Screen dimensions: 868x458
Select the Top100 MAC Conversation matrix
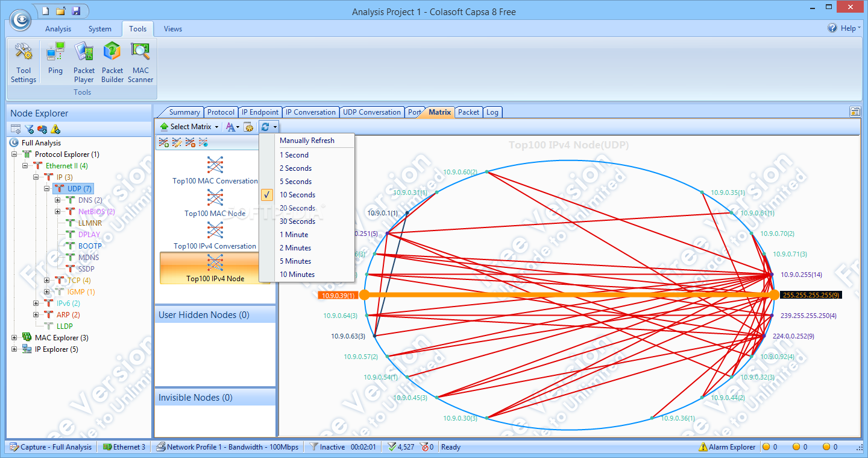[x=215, y=171]
